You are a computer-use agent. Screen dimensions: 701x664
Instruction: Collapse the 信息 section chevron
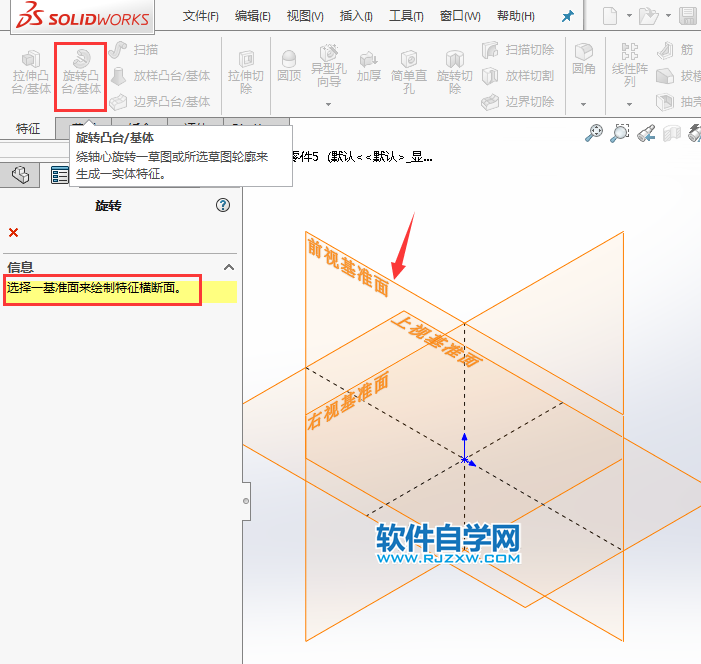pos(229,267)
